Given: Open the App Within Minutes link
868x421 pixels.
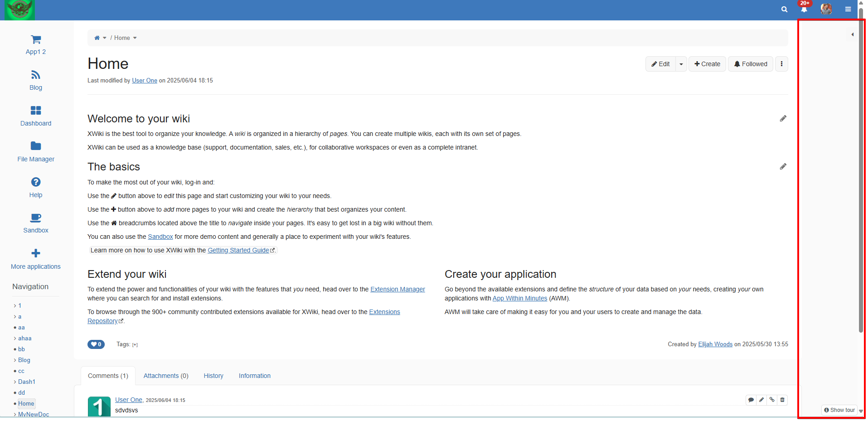Looking at the screenshot, I should (x=520, y=298).
